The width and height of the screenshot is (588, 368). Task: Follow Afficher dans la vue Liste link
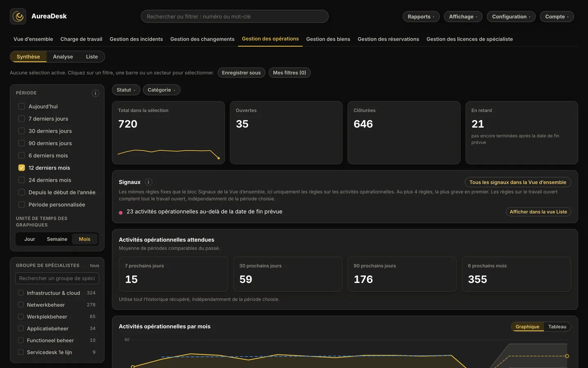pos(538,212)
